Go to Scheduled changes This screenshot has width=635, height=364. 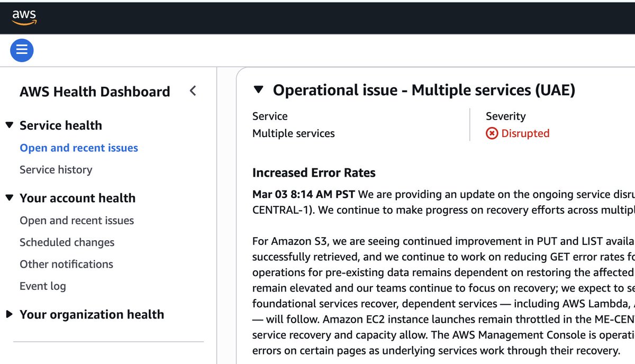(67, 242)
